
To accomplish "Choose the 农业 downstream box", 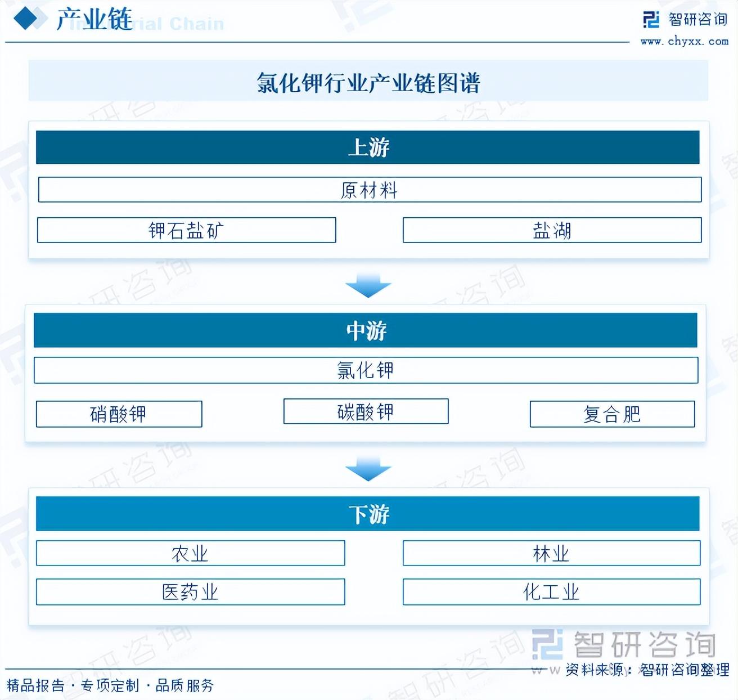I will click(190, 554).
